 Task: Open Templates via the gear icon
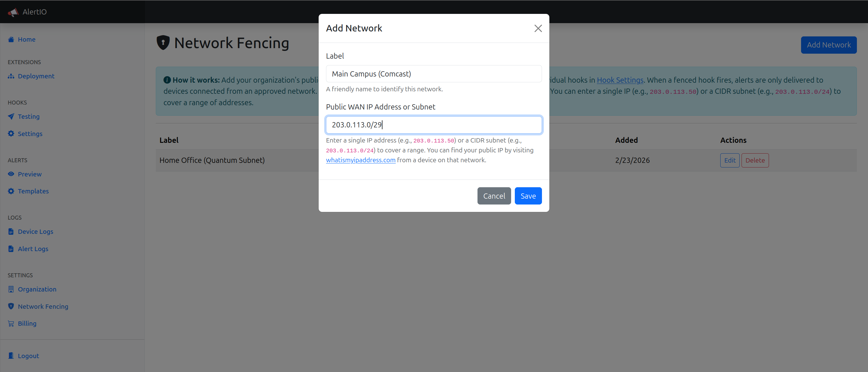(x=11, y=191)
